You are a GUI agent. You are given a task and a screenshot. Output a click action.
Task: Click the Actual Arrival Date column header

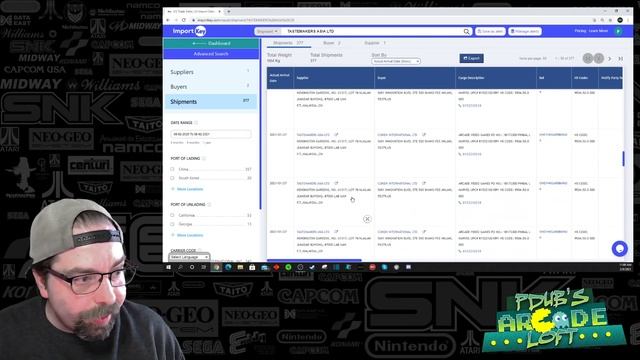pyautogui.click(x=280, y=78)
